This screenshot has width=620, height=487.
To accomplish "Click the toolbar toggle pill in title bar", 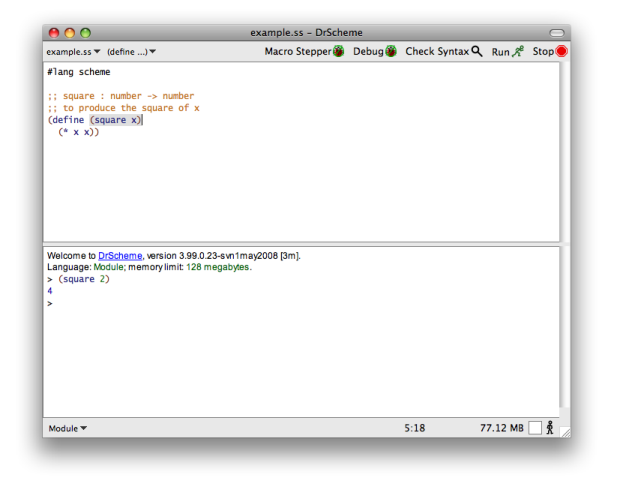I will pos(557,33).
